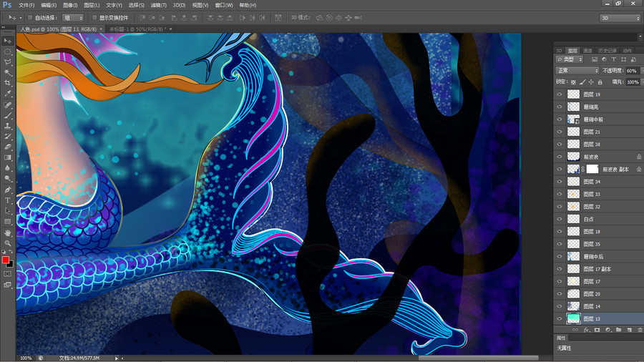644x362 pixels.
Task: Lock position icon in lock row
Action: tap(591, 82)
